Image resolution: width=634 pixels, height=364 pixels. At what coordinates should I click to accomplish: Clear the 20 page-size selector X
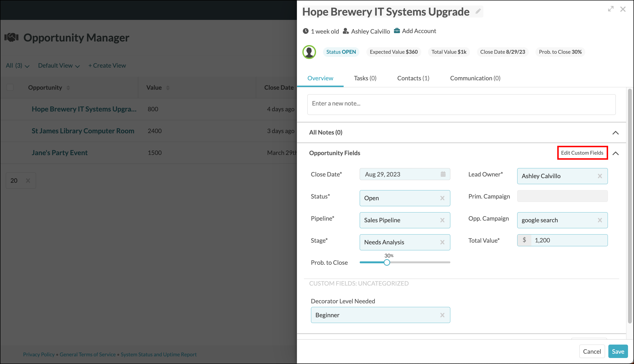[x=28, y=181]
